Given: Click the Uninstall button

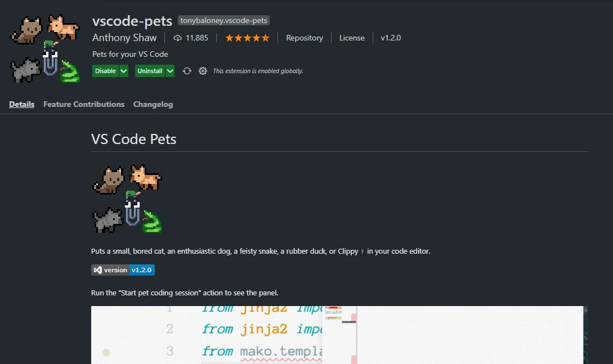Looking at the screenshot, I should 150,71.
